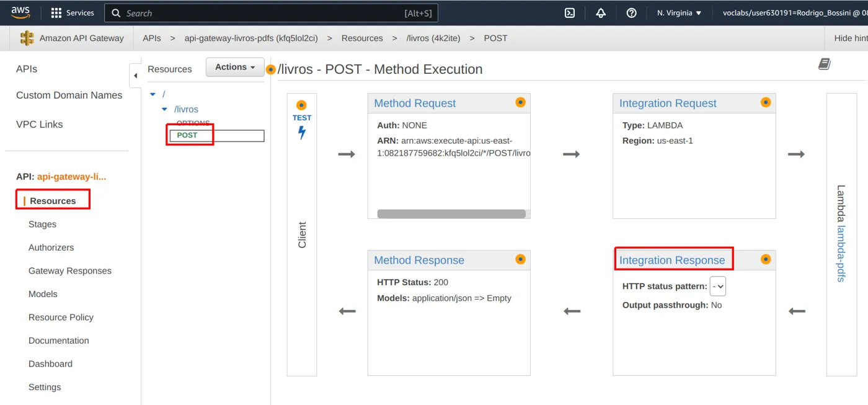The width and height of the screenshot is (868, 405).
Task: Open Authorizers in the sidebar
Action: tap(51, 247)
